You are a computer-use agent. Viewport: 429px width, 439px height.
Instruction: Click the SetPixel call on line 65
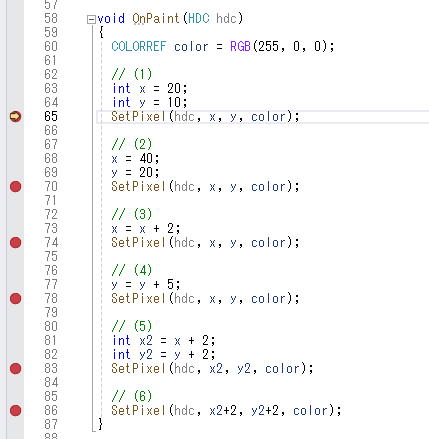tap(138, 116)
